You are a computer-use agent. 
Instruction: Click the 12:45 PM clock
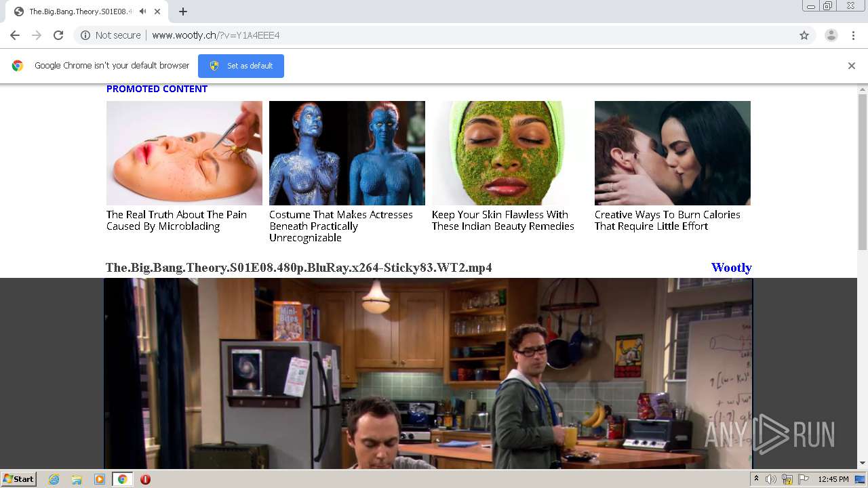pyautogui.click(x=833, y=479)
